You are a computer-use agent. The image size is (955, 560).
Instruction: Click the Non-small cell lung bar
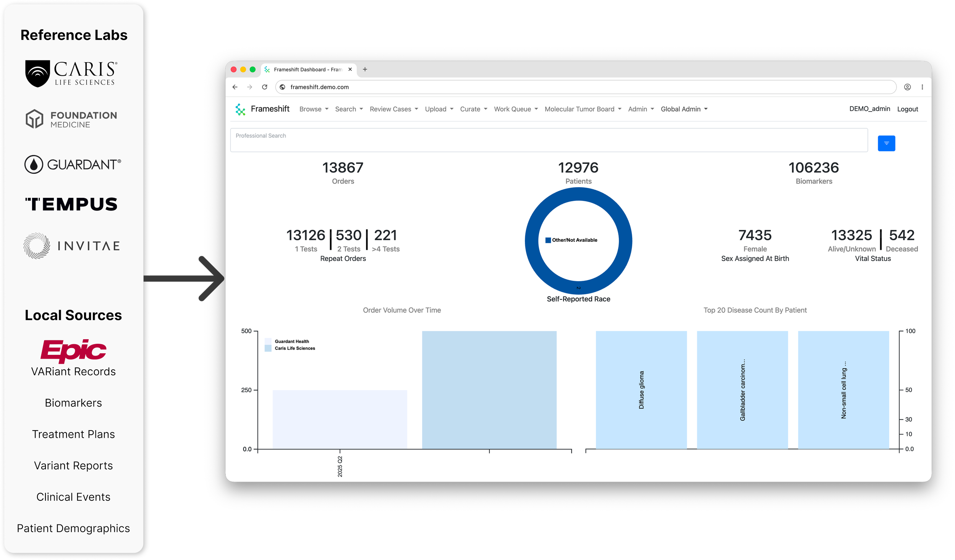click(844, 390)
